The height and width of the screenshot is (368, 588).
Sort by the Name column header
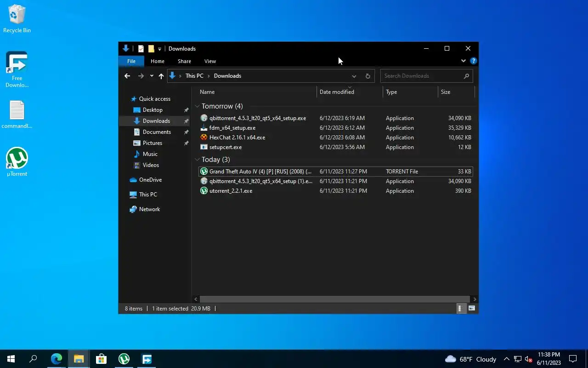click(x=257, y=92)
